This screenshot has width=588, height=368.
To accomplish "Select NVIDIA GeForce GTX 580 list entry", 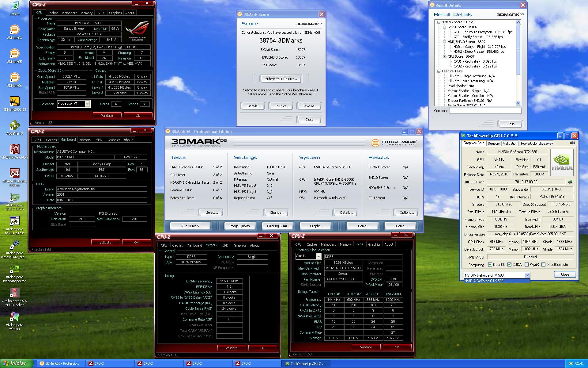I will pyautogui.click(x=497, y=281).
